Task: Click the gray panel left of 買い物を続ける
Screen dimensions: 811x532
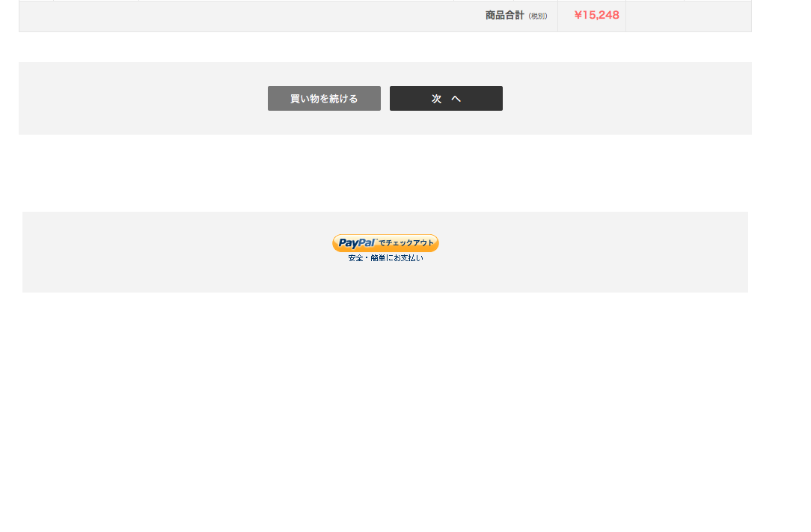Action: [143, 98]
